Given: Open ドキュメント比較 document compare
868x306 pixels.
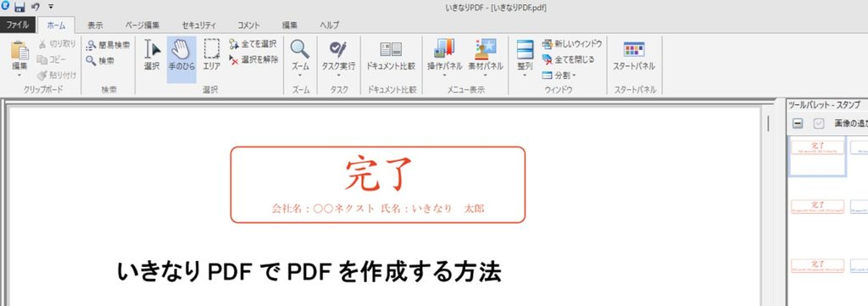Looking at the screenshot, I should (391, 55).
